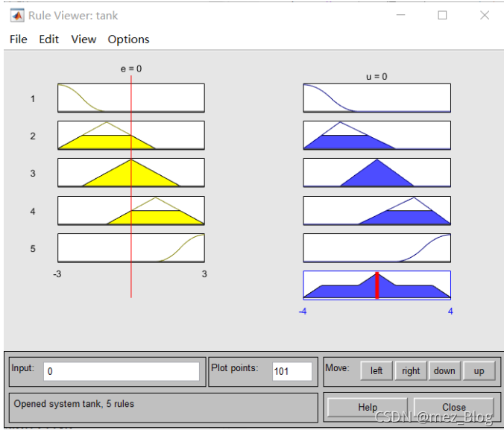The width and height of the screenshot is (504, 433).
Task: Maximize the Rule Viewer window
Action: coord(442,15)
